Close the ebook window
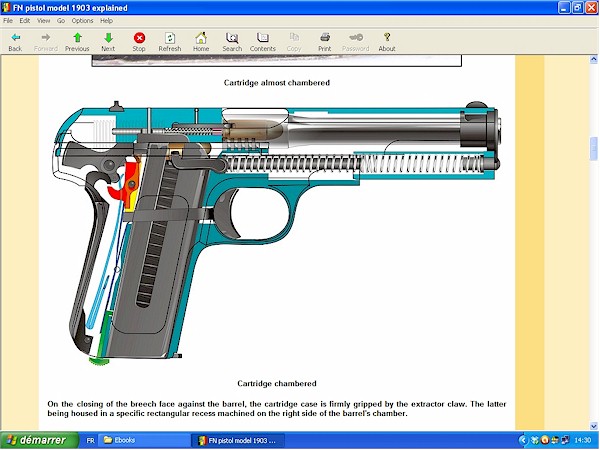This screenshot has height=450, width=600. [592, 8]
